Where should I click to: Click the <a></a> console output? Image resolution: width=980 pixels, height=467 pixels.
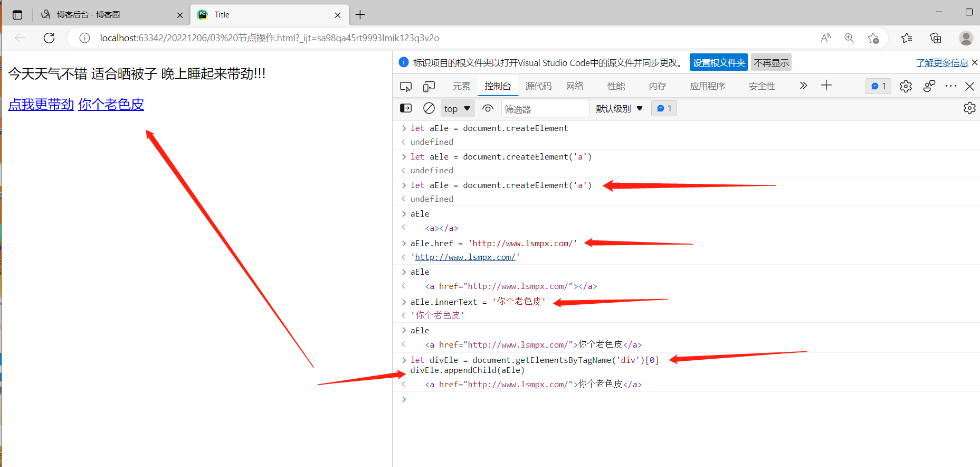point(442,228)
